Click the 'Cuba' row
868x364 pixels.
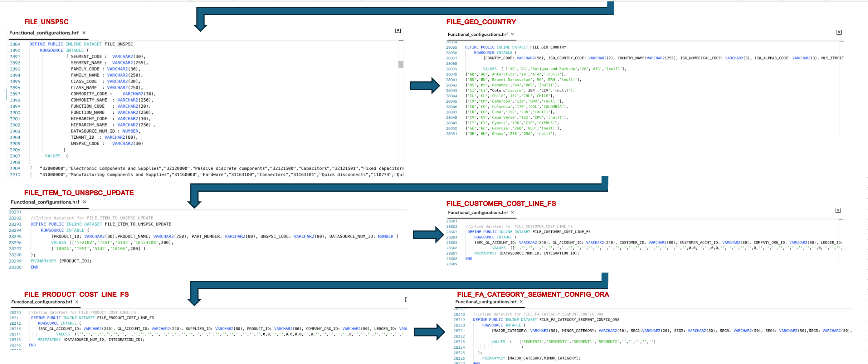tap(510, 112)
